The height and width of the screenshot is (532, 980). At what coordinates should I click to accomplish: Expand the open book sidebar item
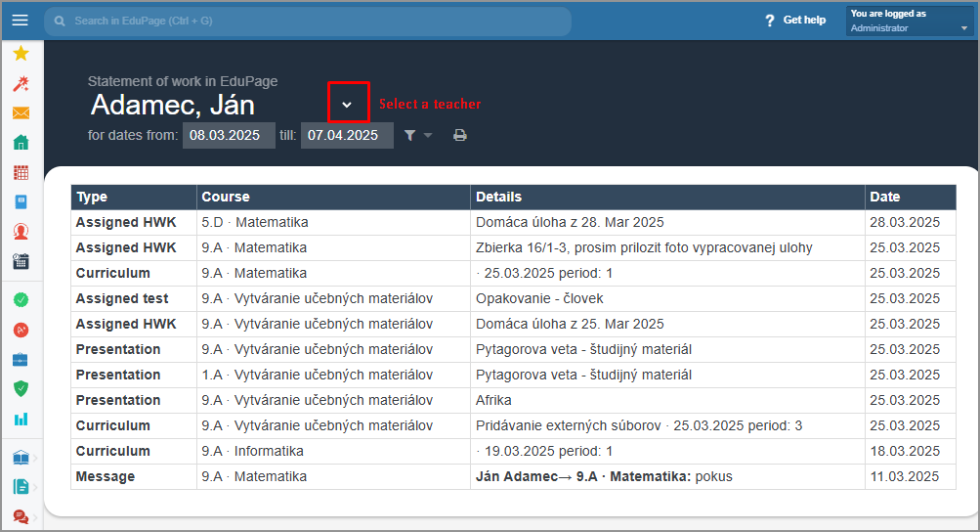(x=21, y=458)
